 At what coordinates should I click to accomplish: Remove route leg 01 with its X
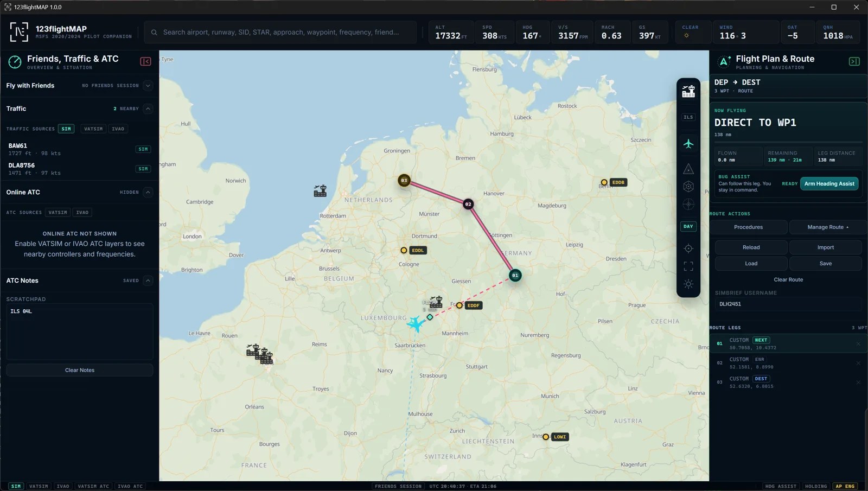(x=858, y=343)
